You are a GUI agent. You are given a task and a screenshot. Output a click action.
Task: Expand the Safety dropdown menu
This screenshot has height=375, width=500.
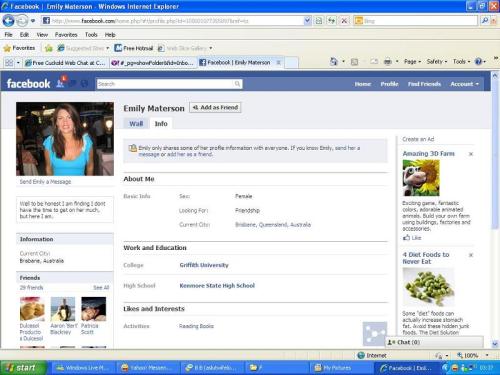(437, 62)
